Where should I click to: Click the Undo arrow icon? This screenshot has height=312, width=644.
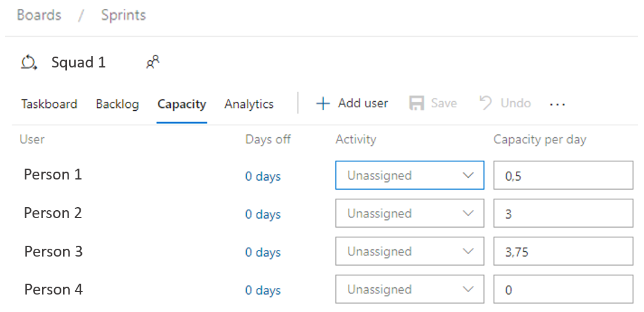point(486,103)
